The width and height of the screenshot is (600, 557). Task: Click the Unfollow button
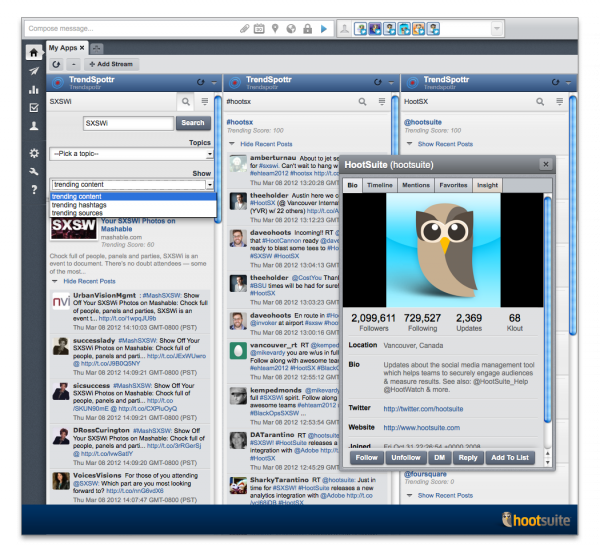[406, 458]
